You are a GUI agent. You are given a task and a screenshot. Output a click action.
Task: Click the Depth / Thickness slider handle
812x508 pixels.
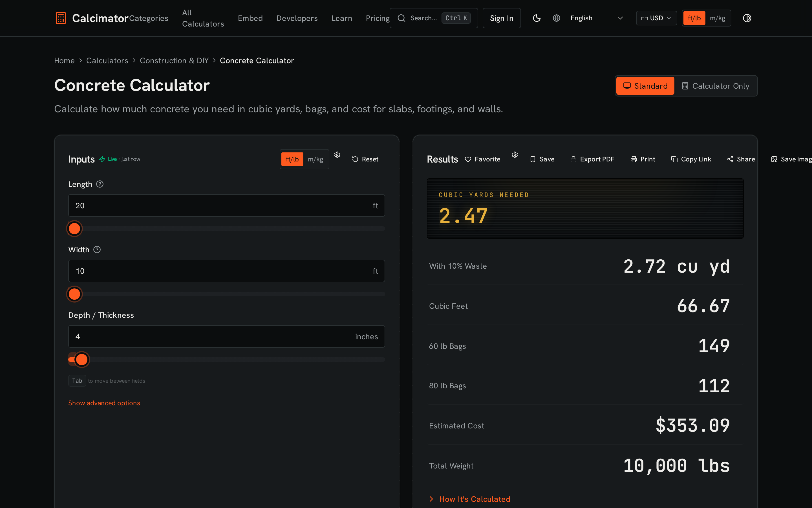81,360
